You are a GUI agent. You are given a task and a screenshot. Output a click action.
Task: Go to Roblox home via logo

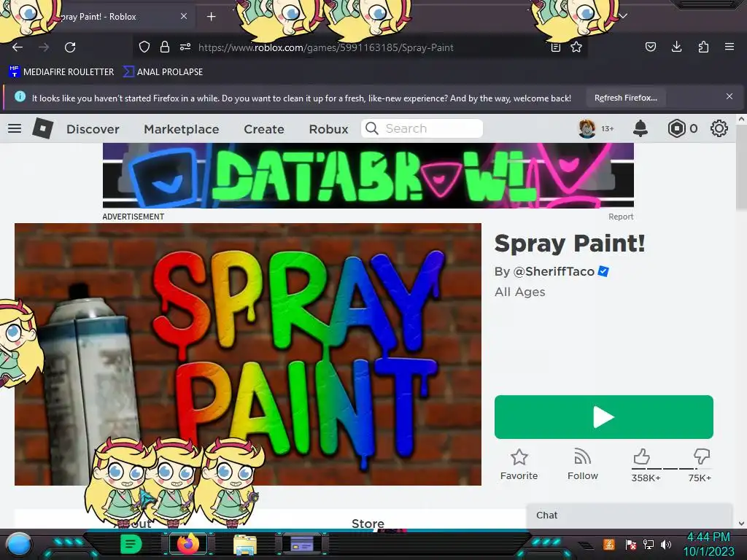pos(42,128)
